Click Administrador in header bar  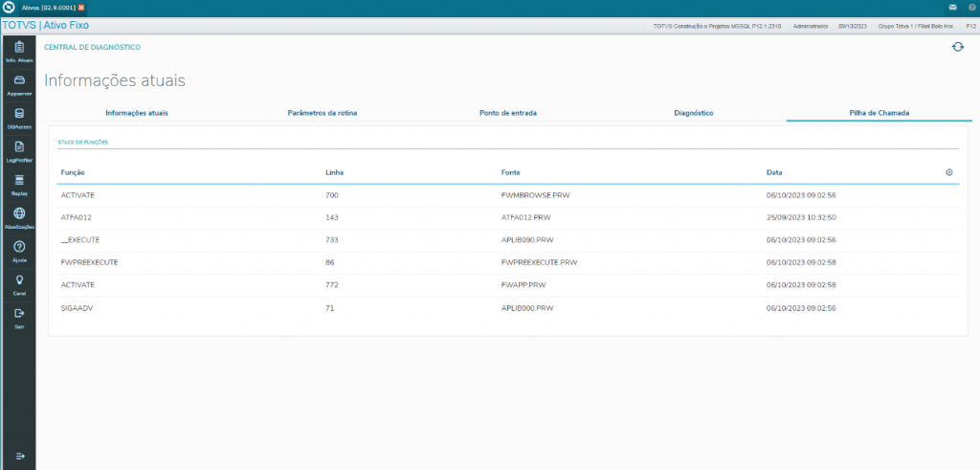[x=811, y=26]
